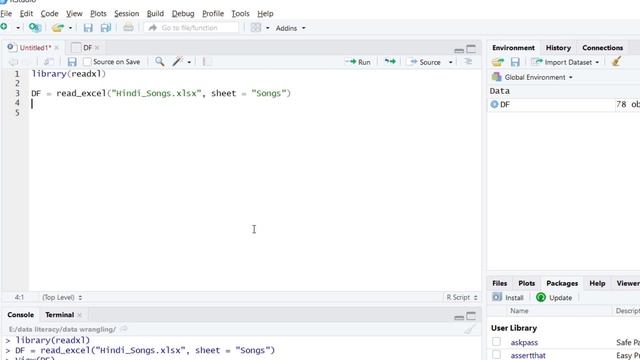The height and width of the screenshot is (360, 640).
Task: Expand Source options dropdown arrow
Action: (x=451, y=62)
